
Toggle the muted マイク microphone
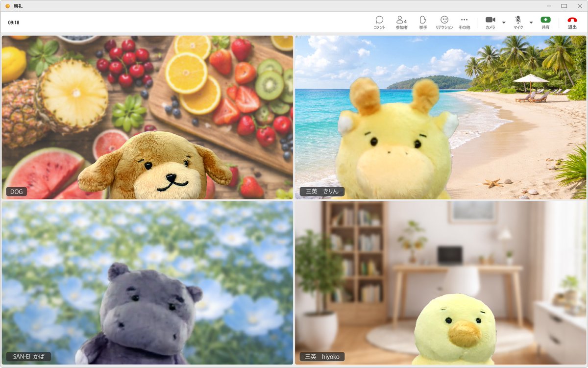click(518, 23)
